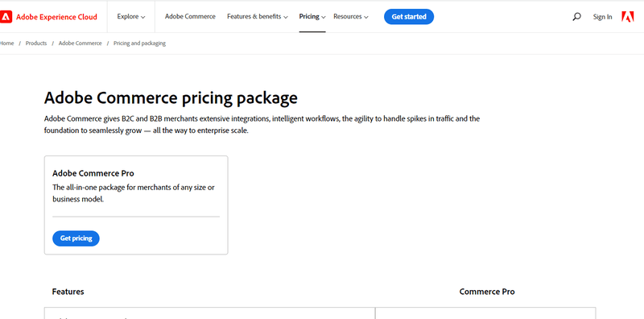Click the blue Get started button
The width and height of the screenshot is (644, 319).
[x=409, y=17]
